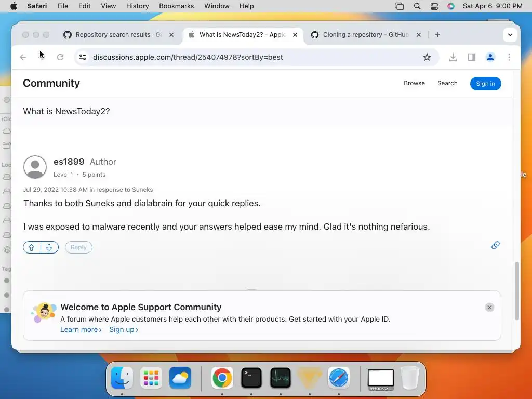This screenshot has height=399, width=532.
Task: Activate Siri from the menu bar
Action: [450, 6]
